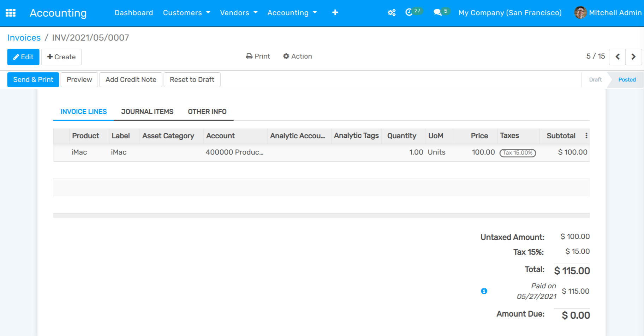Open the apps grid menu icon

click(x=11, y=13)
